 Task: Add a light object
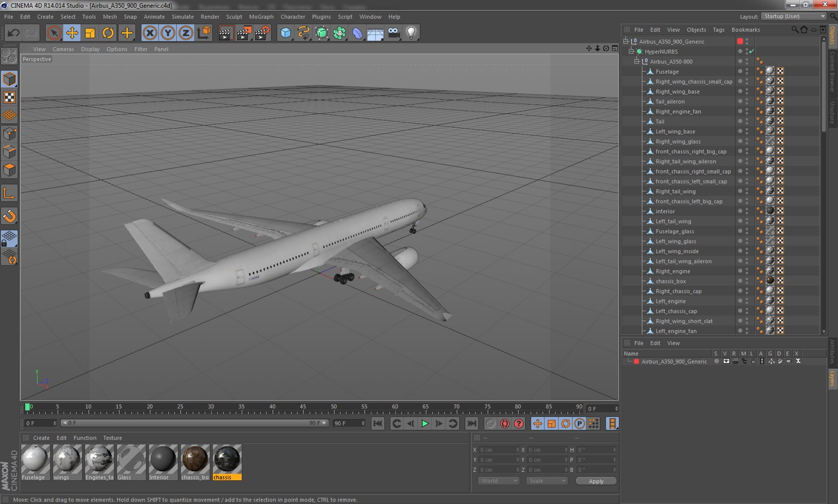(411, 33)
